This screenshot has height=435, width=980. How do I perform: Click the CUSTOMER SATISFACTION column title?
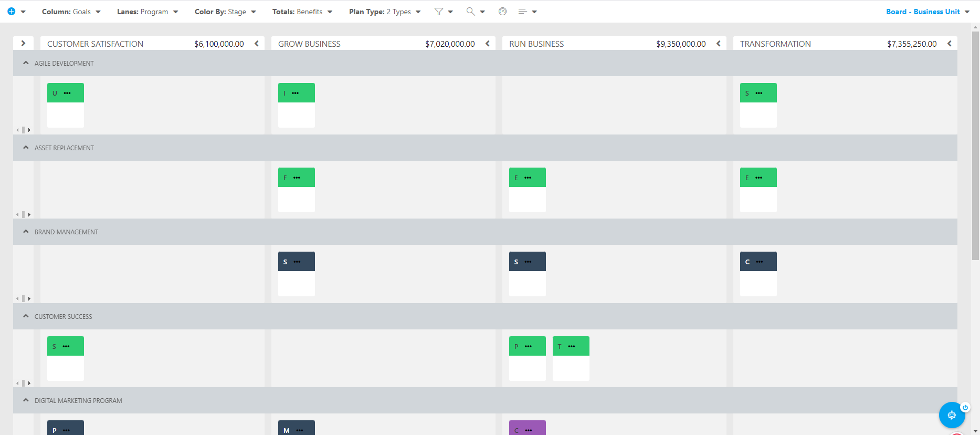click(x=95, y=44)
